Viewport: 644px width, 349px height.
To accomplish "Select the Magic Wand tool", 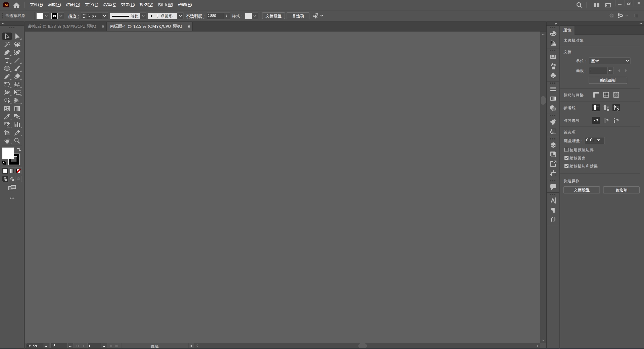I will (x=7, y=44).
